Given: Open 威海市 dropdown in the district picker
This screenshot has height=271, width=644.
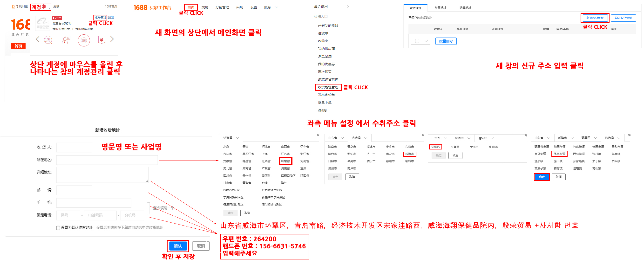Looking at the screenshot, I should [x=463, y=138].
